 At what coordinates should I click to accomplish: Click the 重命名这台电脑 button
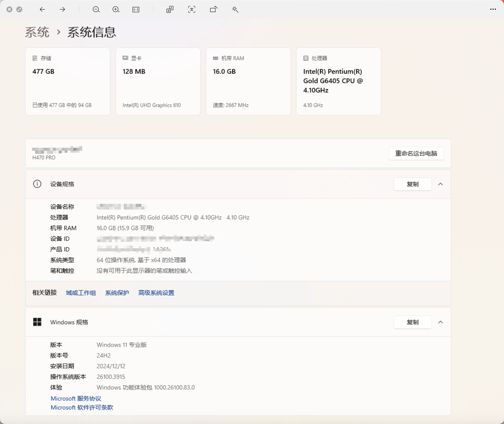click(416, 153)
